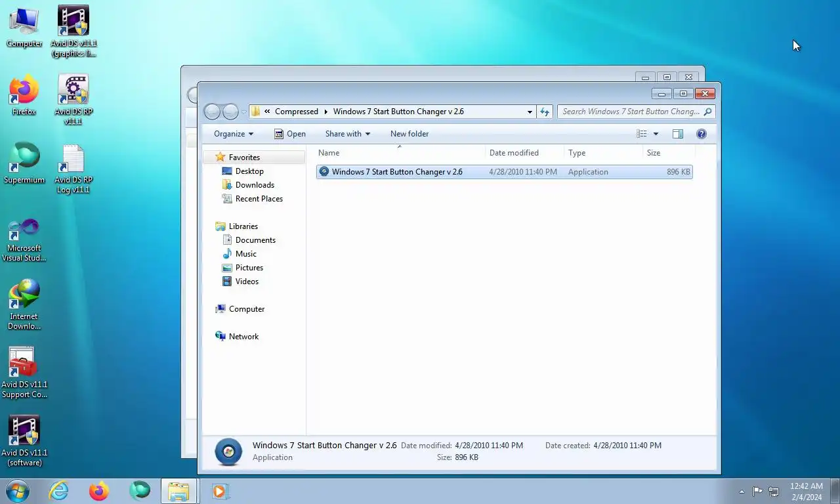Open the Music library
This screenshot has width=840, height=504.
point(246,254)
